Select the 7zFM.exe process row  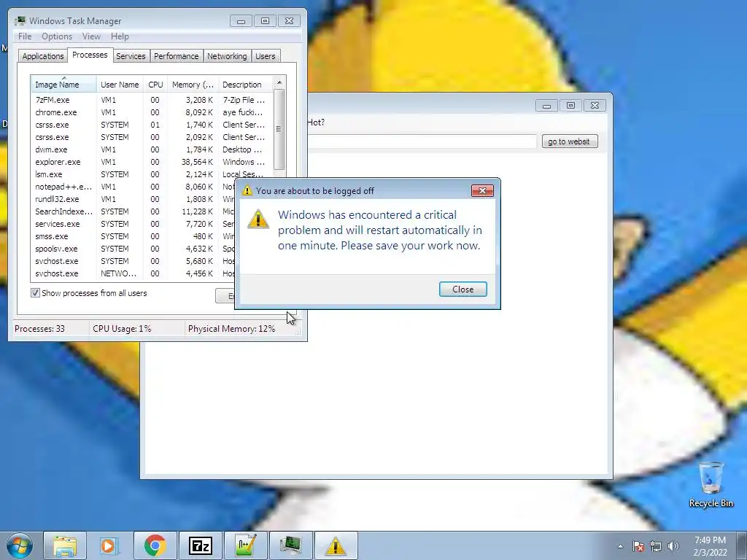(152, 100)
